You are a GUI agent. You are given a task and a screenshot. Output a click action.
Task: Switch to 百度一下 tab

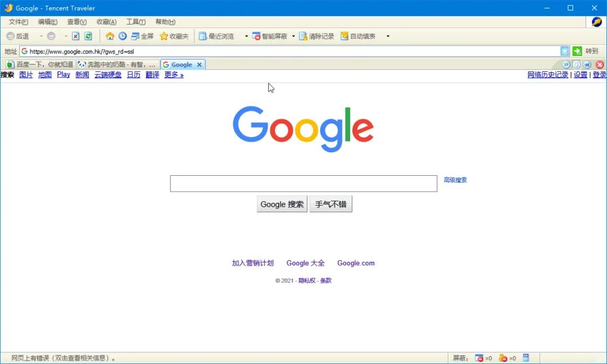40,65
